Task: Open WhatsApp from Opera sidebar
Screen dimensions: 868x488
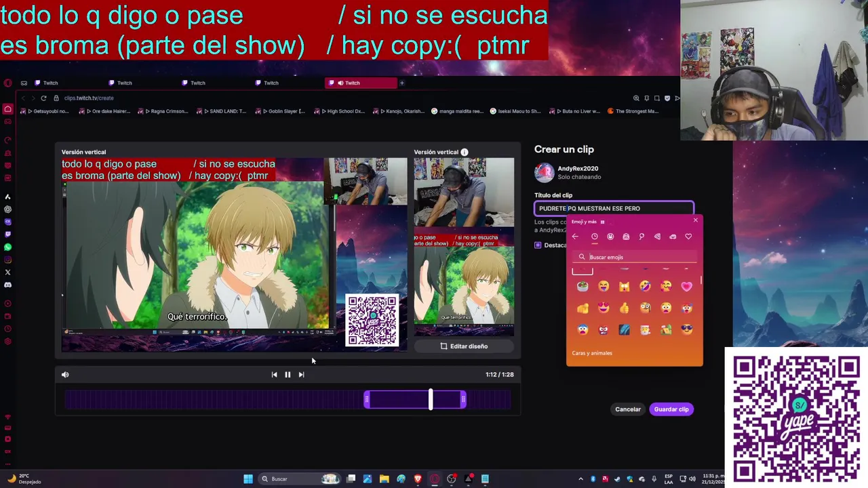Action: pos(7,247)
